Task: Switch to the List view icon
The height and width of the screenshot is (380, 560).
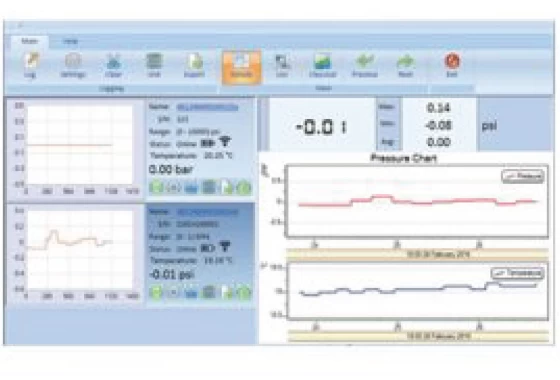Action: click(282, 65)
